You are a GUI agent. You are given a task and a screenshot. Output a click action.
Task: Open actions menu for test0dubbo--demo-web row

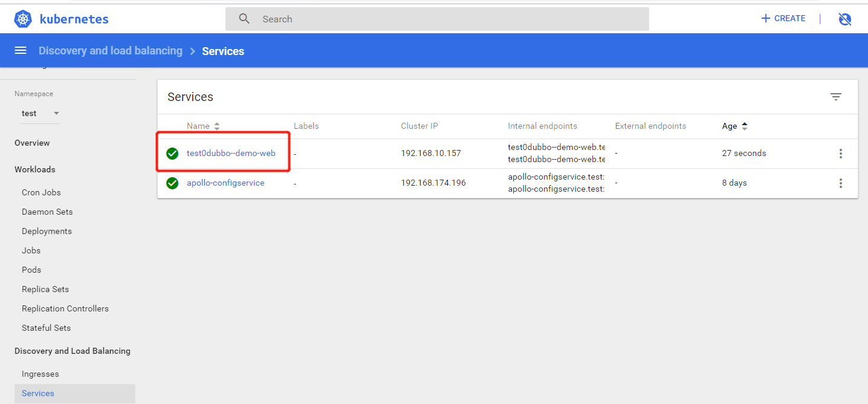pos(840,154)
